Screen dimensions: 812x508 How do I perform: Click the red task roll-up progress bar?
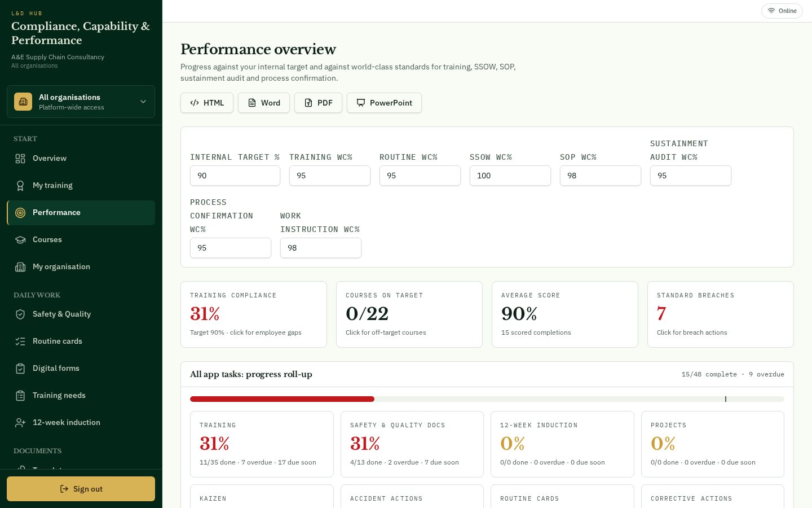pos(282,399)
